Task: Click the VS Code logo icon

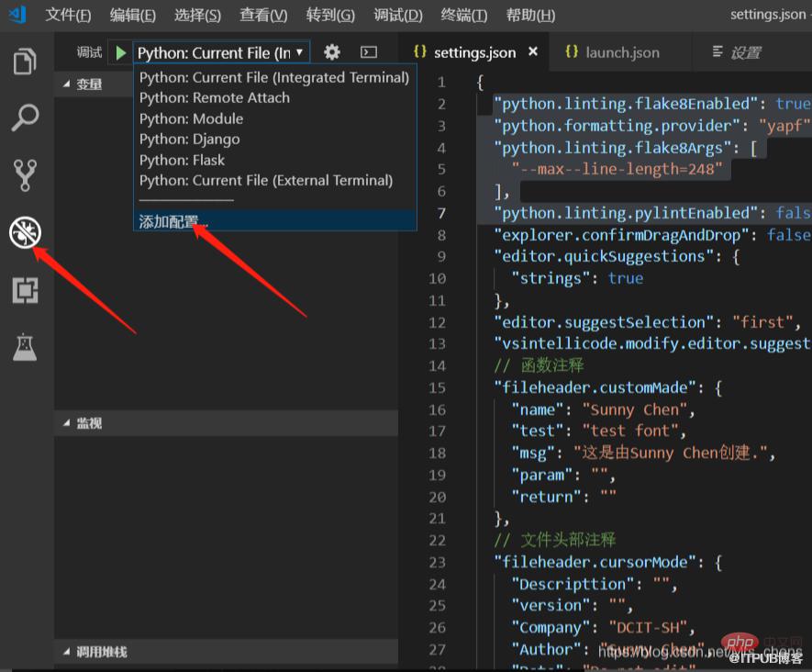Action: click(x=17, y=15)
